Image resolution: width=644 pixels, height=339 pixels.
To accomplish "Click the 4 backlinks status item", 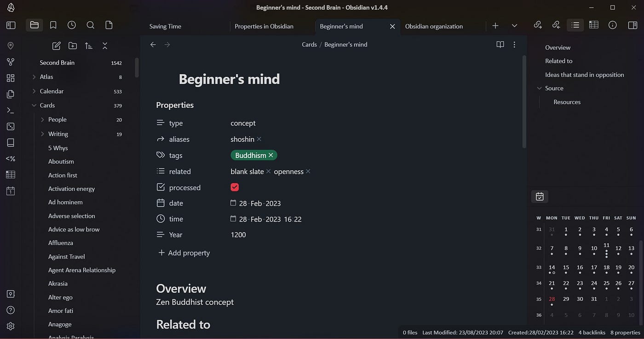I will [x=592, y=333].
